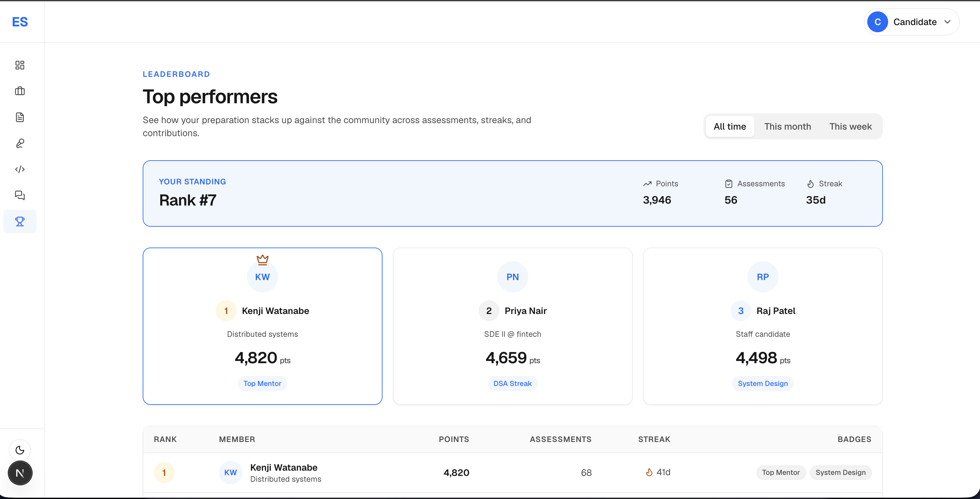
Task: Open the chat messages icon in the sidebar
Action: point(20,195)
